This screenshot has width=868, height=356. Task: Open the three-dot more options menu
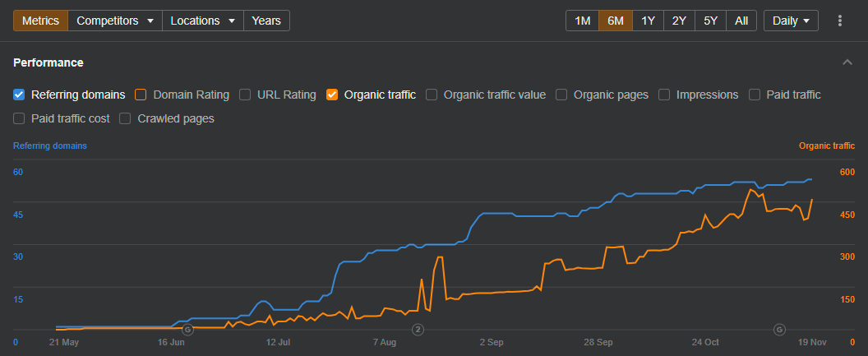click(839, 21)
